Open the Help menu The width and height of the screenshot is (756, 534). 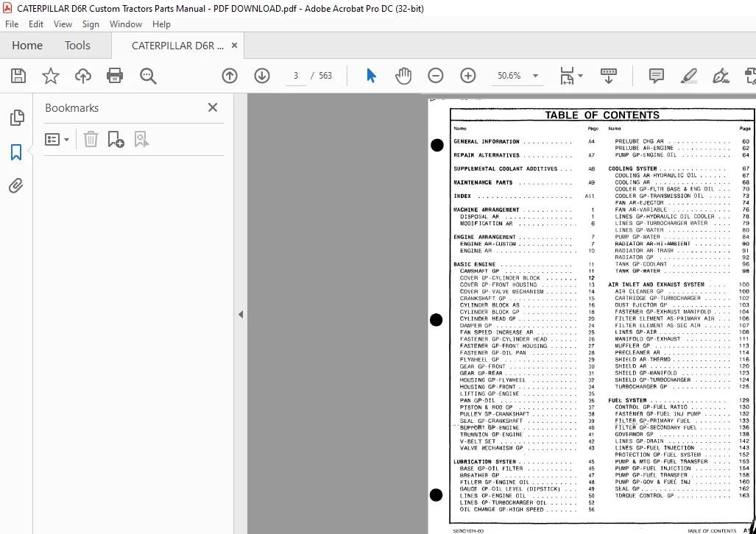161,24
